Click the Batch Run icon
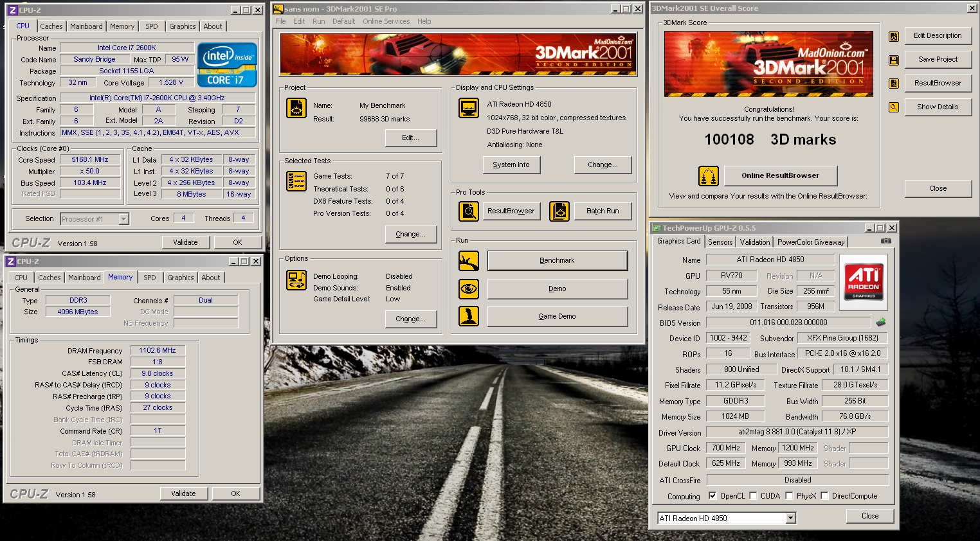Image resolution: width=980 pixels, height=541 pixels. (x=559, y=211)
